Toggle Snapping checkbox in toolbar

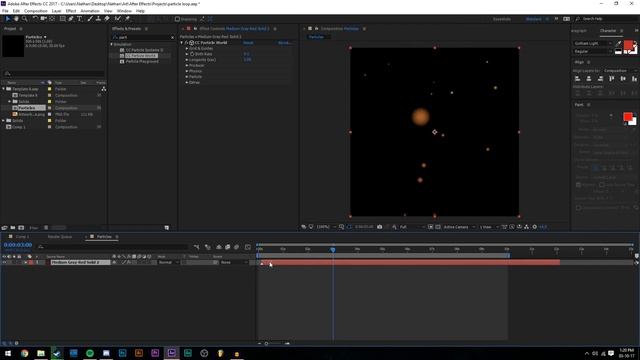tap(177, 19)
